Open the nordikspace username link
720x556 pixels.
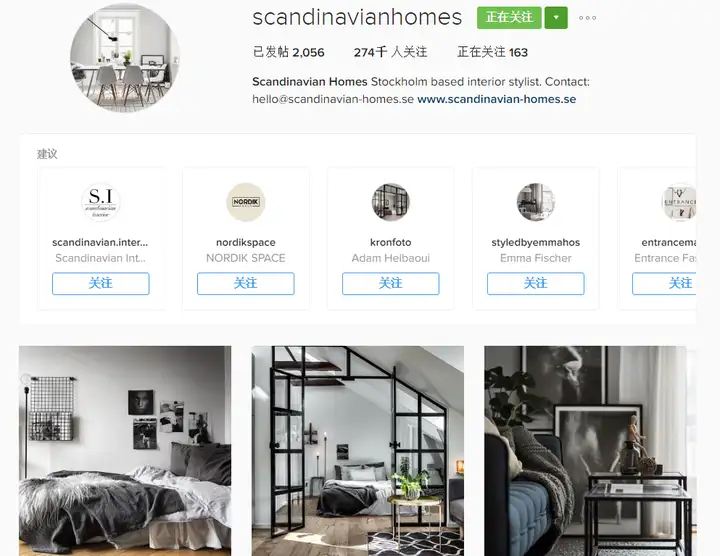246,242
